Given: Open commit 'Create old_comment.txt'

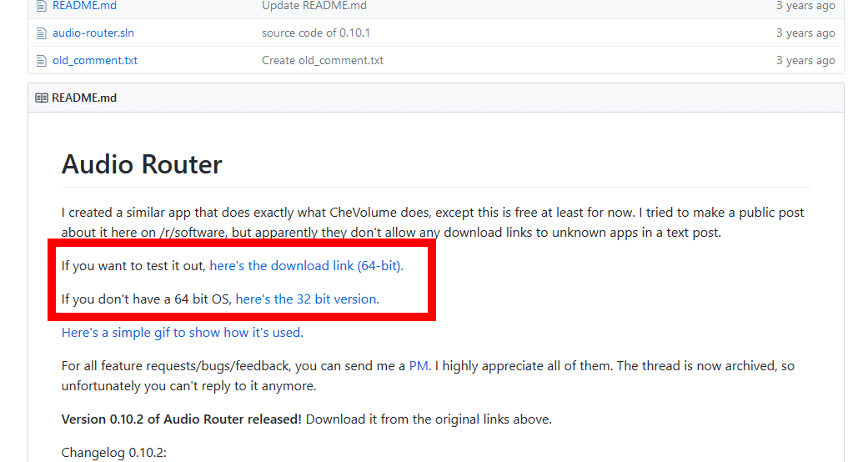Looking at the screenshot, I should (322, 60).
